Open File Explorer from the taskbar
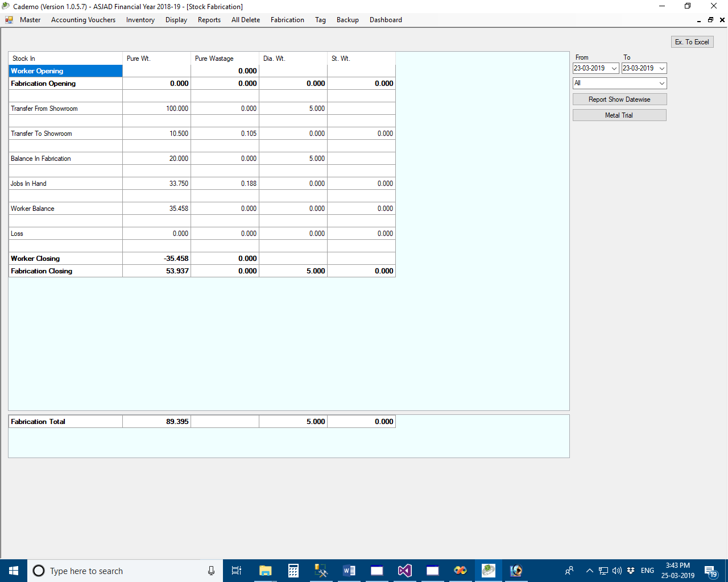The image size is (728, 582). 265,571
